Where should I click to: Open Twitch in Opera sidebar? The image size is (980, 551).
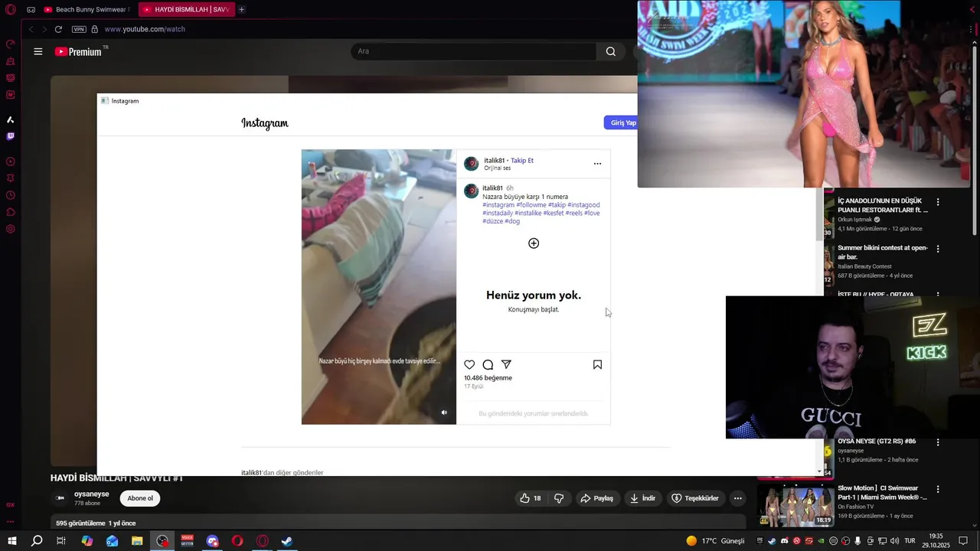tap(11, 136)
